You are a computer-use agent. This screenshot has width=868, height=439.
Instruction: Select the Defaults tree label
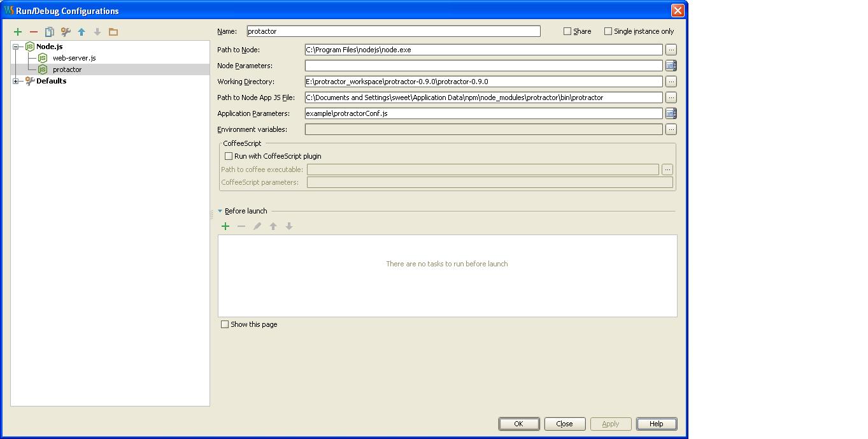tap(51, 81)
